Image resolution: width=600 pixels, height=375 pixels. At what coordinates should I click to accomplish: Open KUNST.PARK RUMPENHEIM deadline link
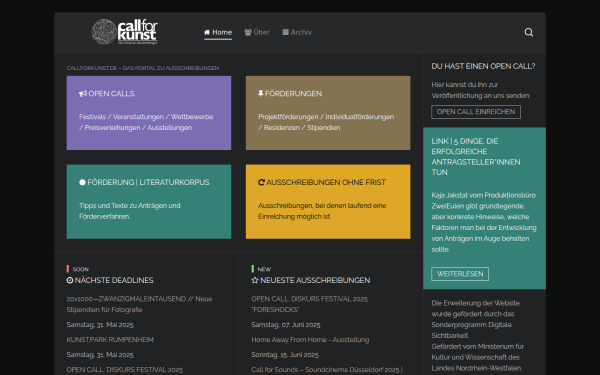[110, 340]
